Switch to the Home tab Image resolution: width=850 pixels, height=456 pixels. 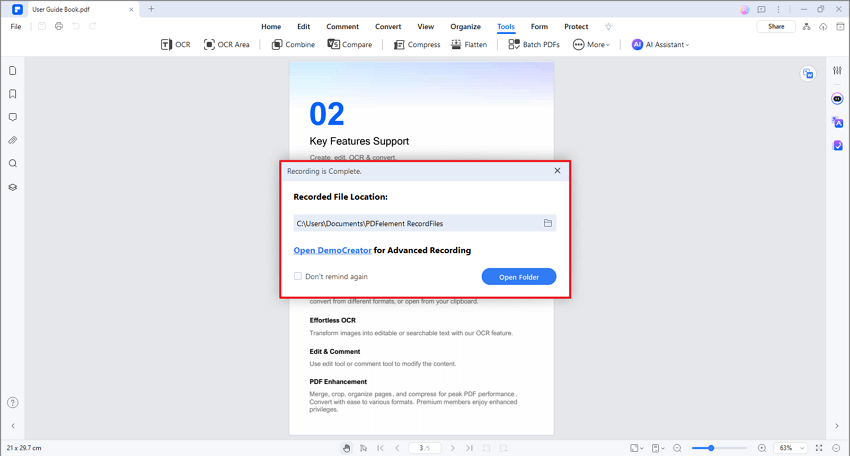click(271, 27)
